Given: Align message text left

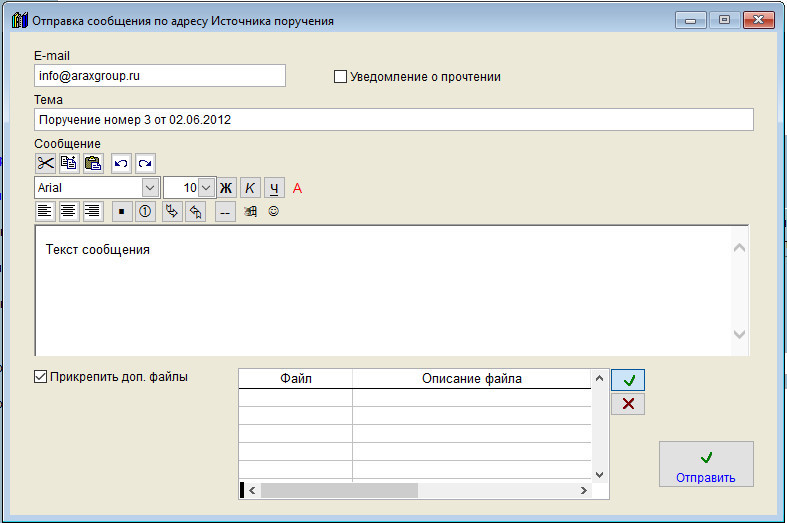Looking at the screenshot, I should (x=45, y=211).
